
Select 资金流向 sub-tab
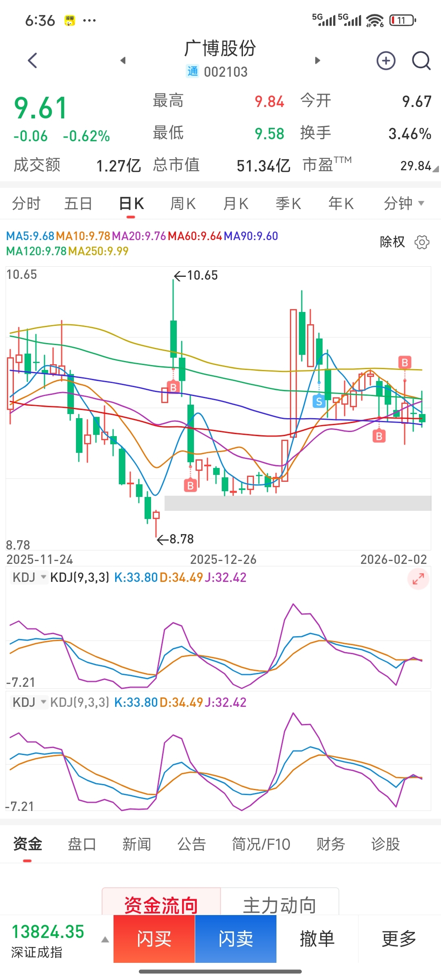161,902
